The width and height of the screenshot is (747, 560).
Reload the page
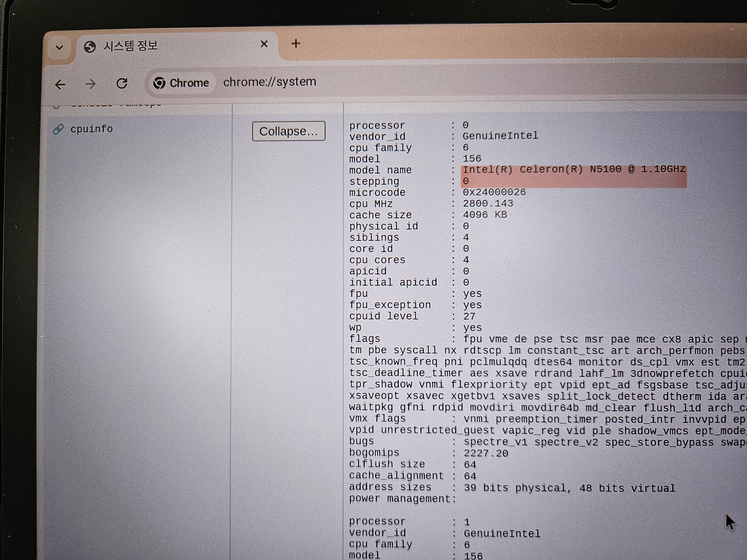tap(122, 83)
